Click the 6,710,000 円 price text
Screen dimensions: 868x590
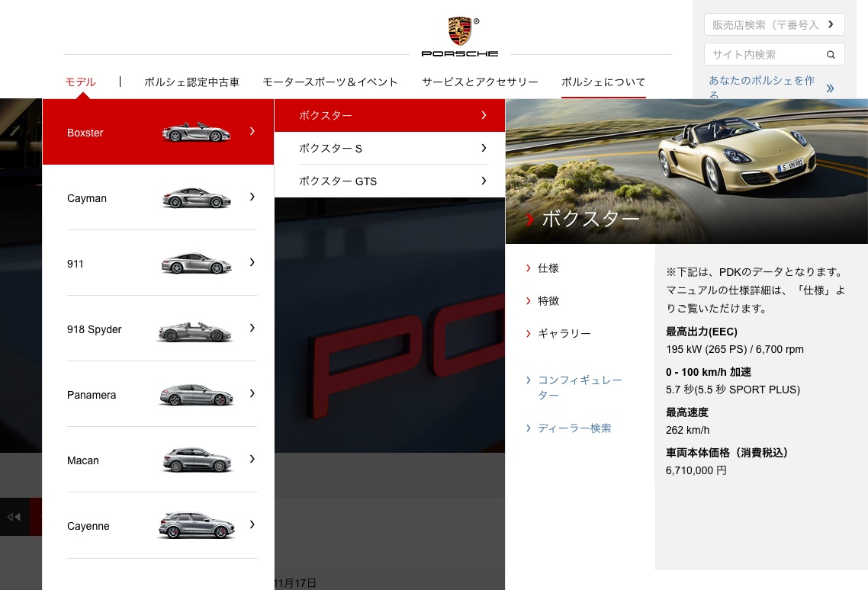pyautogui.click(x=696, y=470)
